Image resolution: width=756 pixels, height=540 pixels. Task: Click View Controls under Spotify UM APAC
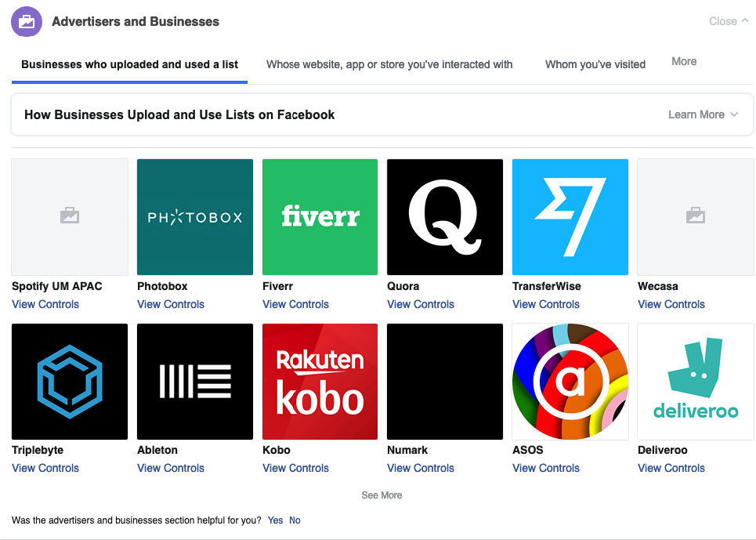click(x=45, y=304)
